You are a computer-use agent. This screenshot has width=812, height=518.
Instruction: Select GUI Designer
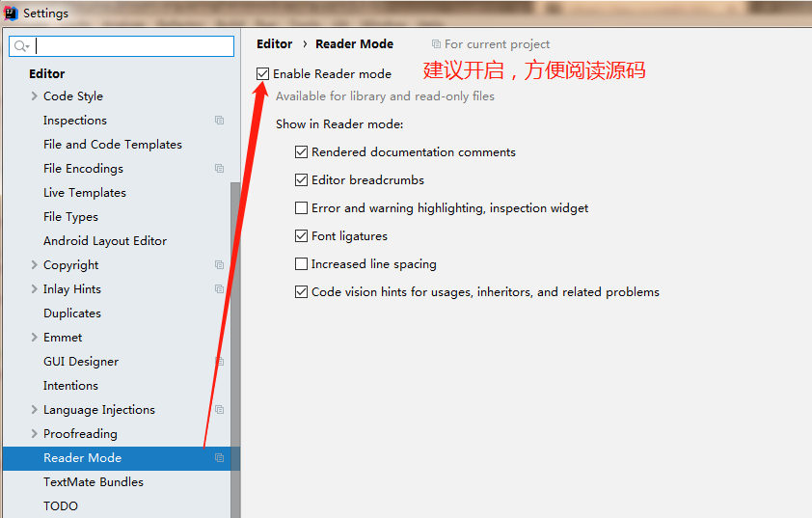81,362
